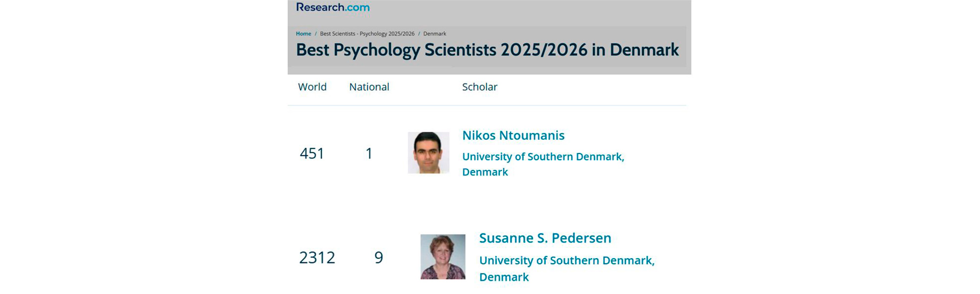Open Susanne S. Pedersen profile photo

[x=442, y=257]
